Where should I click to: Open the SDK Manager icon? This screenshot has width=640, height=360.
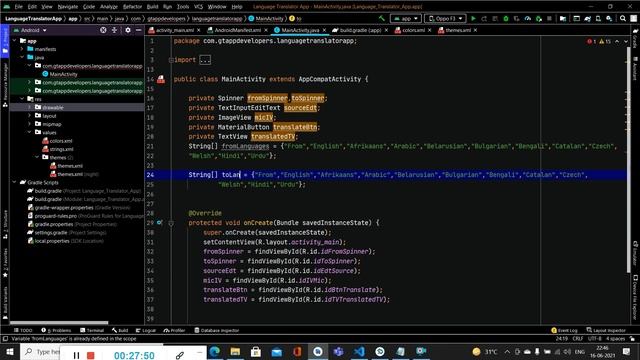pyautogui.click(x=609, y=18)
